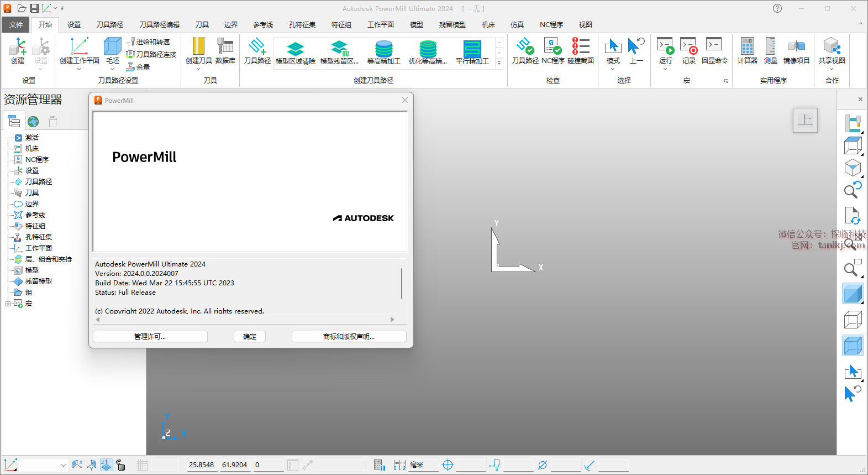Click the 创建工作平面 workplane icon
Viewport: 868px width, 475px height.
79,47
